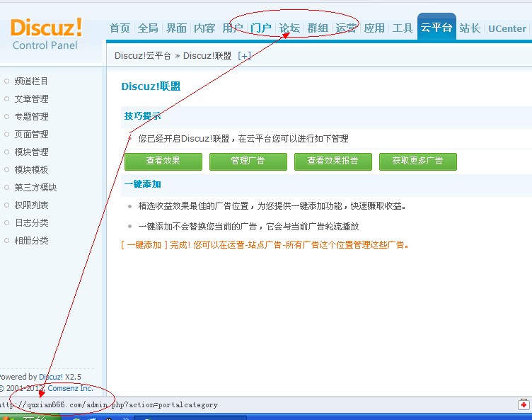Open the 门户 tab
The width and height of the screenshot is (532, 420).
(261, 28)
